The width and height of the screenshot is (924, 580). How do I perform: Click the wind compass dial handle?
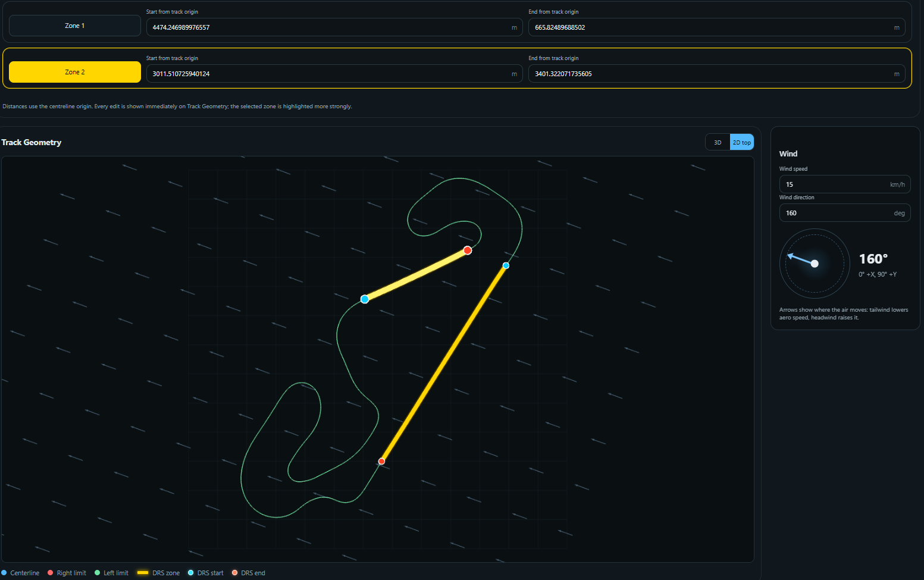click(815, 264)
